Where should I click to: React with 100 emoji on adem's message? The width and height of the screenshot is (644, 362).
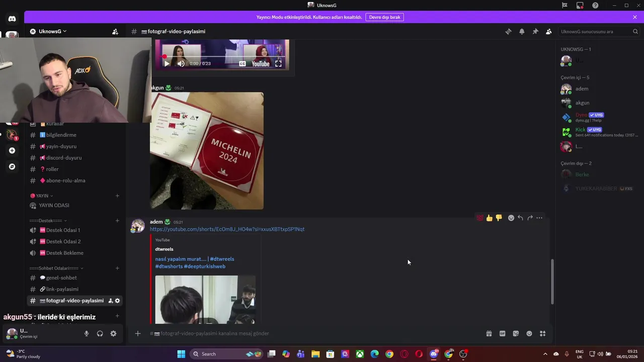pos(480,218)
